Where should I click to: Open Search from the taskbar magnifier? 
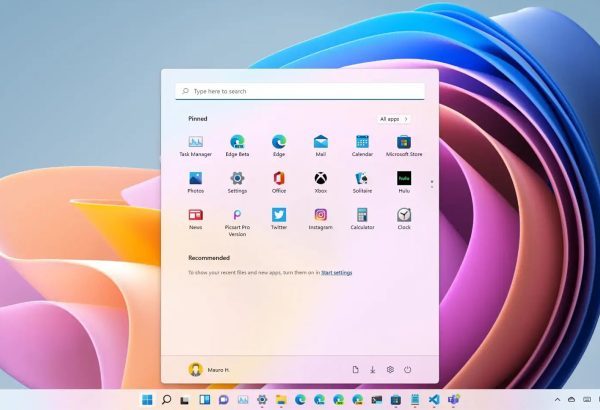pos(166,400)
